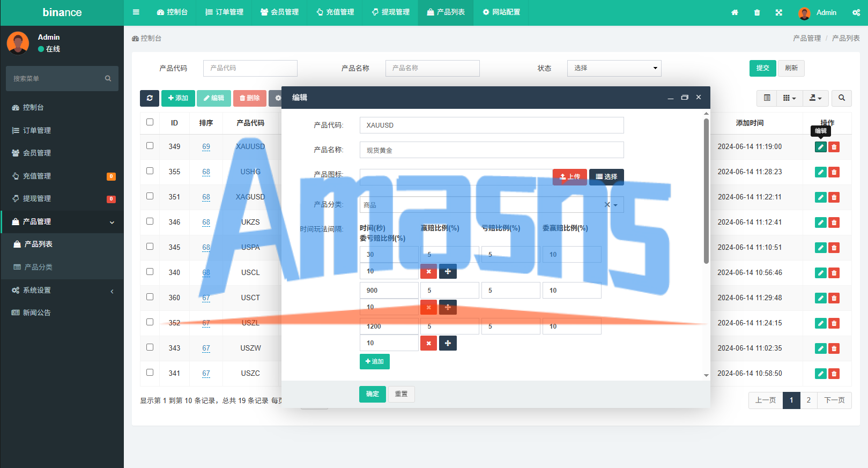The width and height of the screenshot is (868, 468).
Task: Edit row 351 with green pencil icon
Action: pyautogui.click(x=821, y=197)
